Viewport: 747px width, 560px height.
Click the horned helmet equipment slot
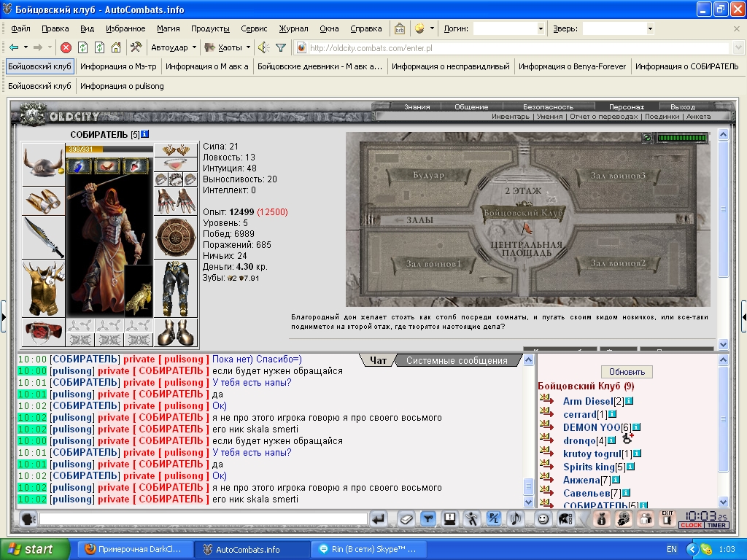point(43,164)
